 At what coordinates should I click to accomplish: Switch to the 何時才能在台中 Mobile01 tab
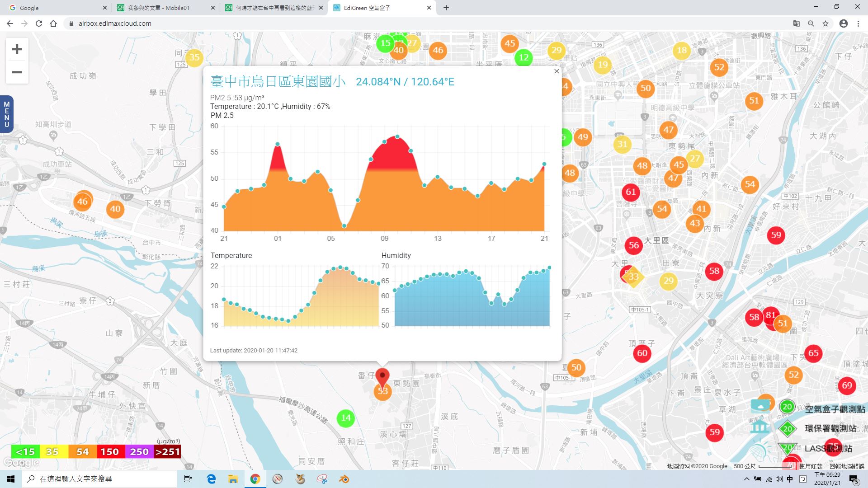click(274, 8)
